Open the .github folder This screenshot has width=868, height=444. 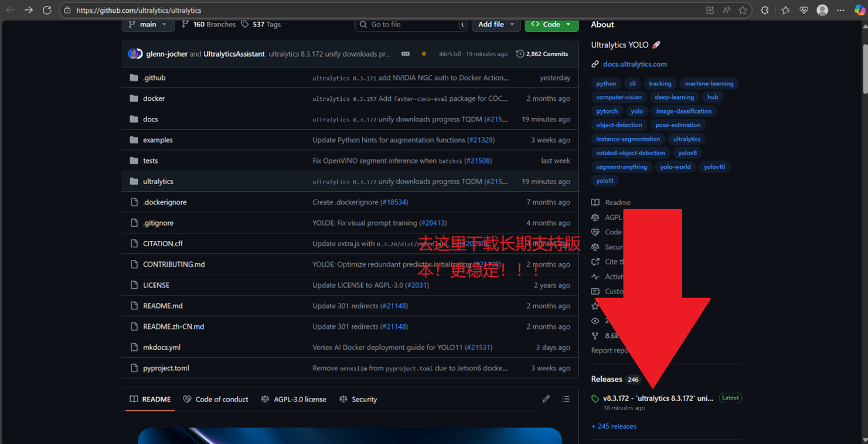pos(154,78)
